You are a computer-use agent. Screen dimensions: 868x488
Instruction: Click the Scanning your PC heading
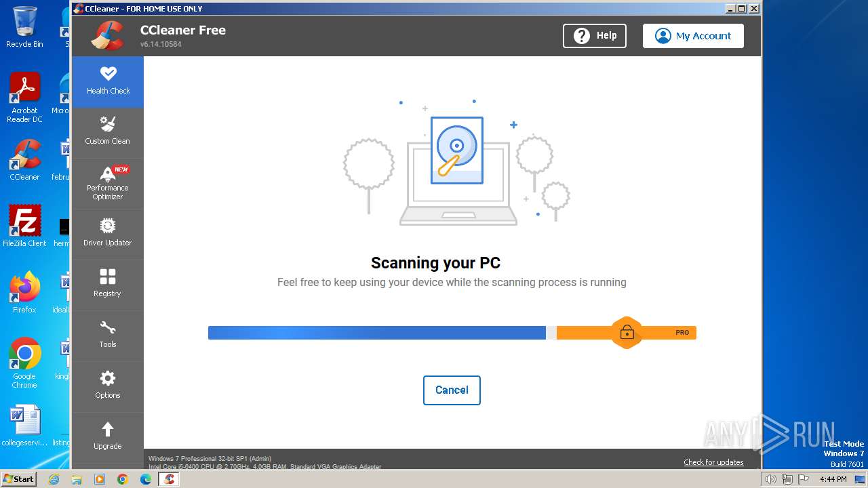point(435,263)
